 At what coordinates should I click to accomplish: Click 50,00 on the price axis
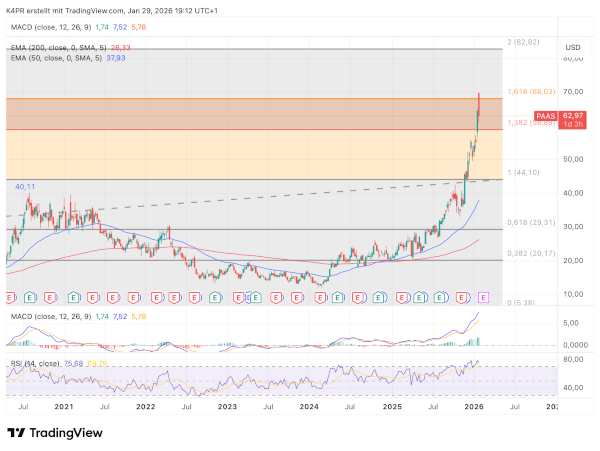(573, 159)
